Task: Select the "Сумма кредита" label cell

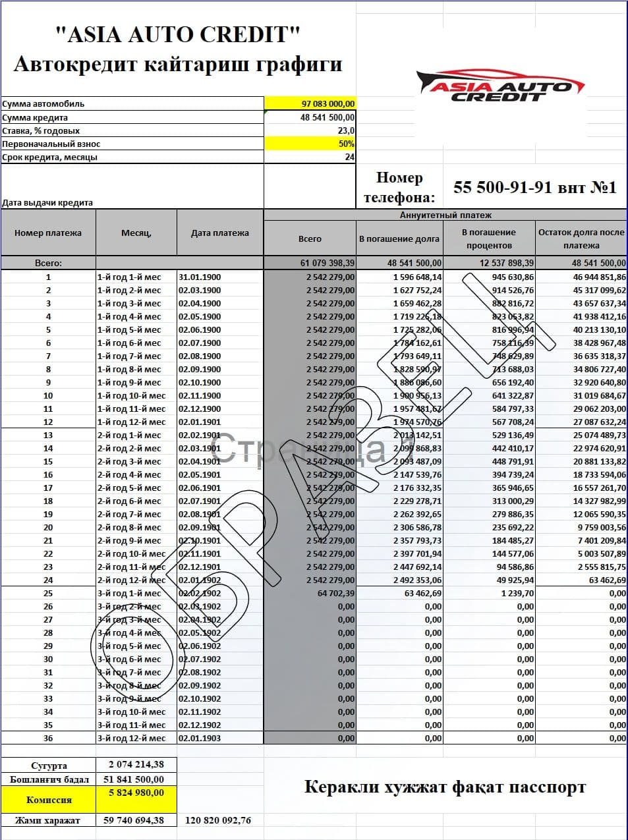Action: click(x=132, y=117)
